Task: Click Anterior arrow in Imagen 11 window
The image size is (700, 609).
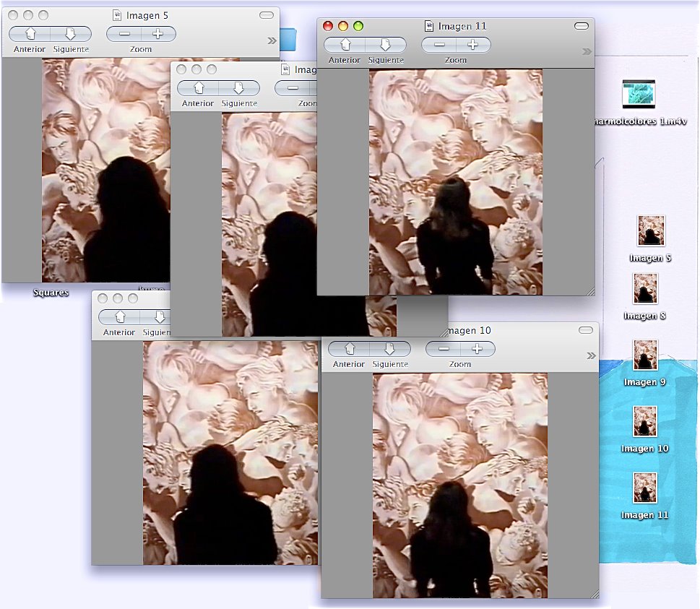Action: 345,45
